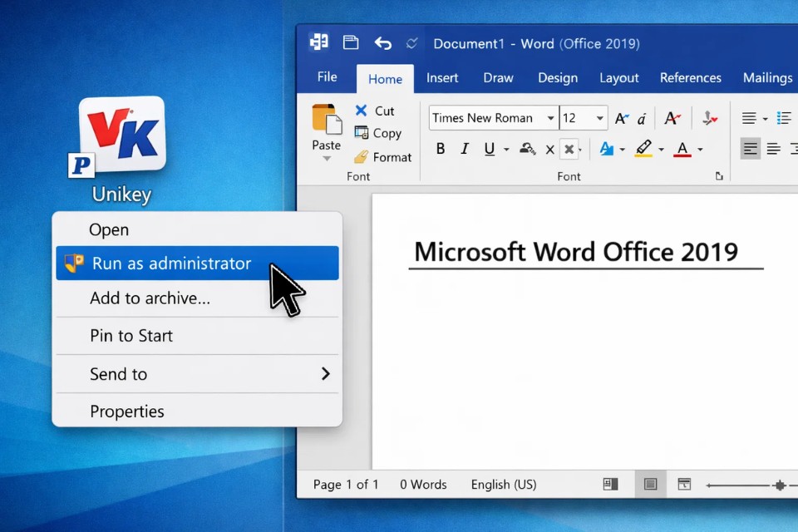Click the text highlight color pen icon
This screenshot has width=798, height=532.
[643, 149]
